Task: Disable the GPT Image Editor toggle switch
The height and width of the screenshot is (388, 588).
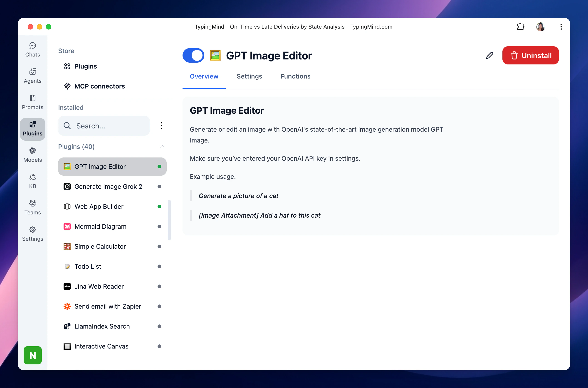Action: [193, 55]
